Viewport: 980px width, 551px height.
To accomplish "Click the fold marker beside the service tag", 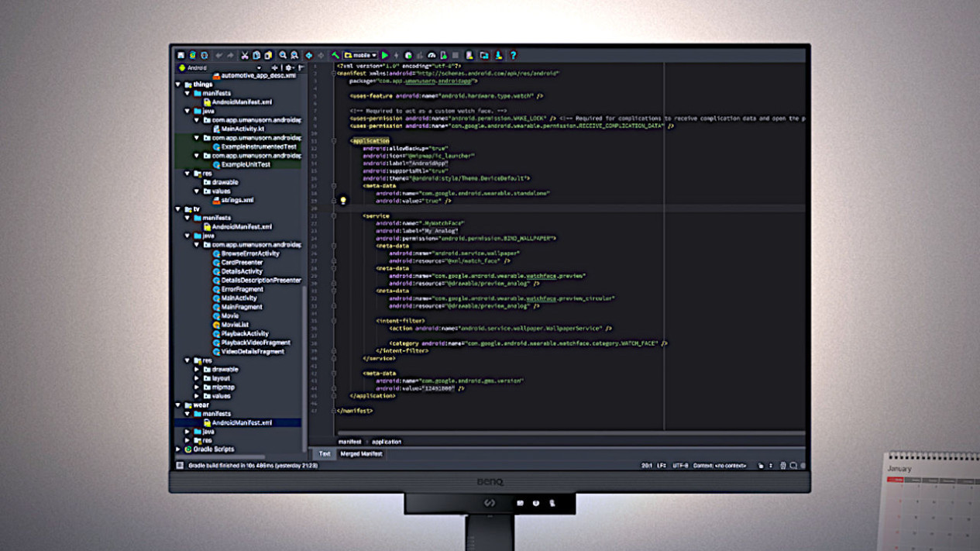I will pos(334,216).
